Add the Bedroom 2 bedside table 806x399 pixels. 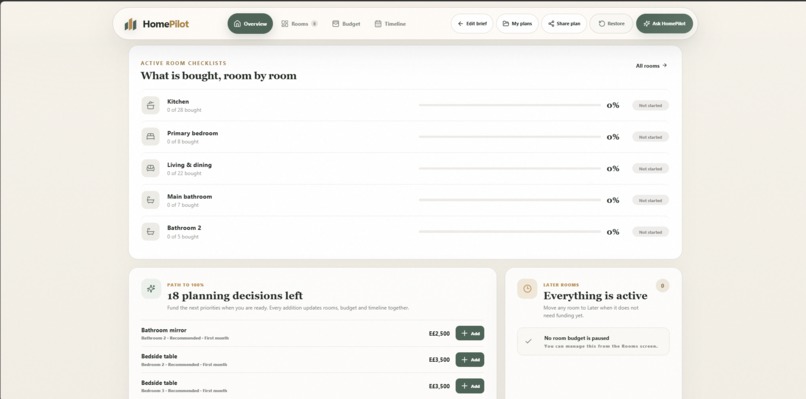470,359
